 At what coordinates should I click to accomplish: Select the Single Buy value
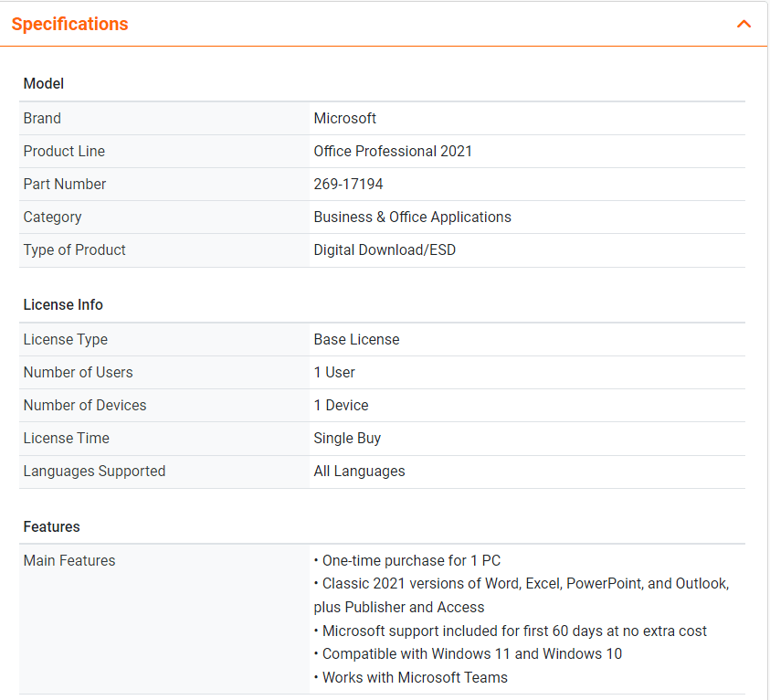click(347, 438)
